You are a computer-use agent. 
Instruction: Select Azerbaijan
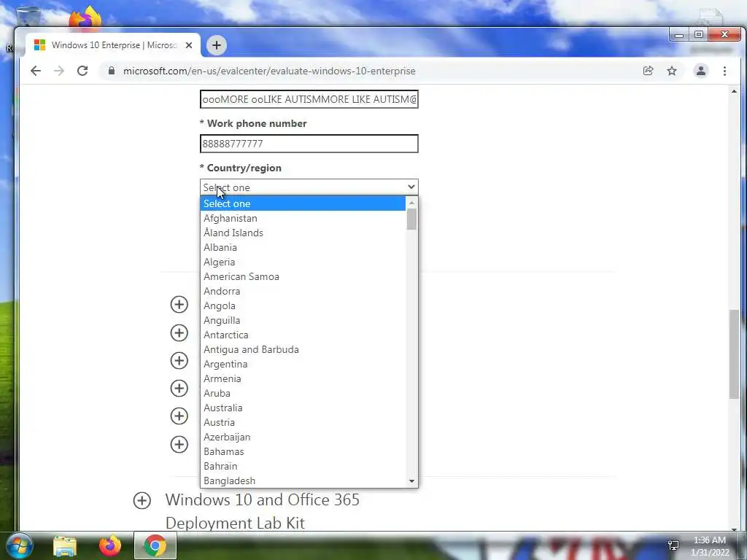[303, 437]
